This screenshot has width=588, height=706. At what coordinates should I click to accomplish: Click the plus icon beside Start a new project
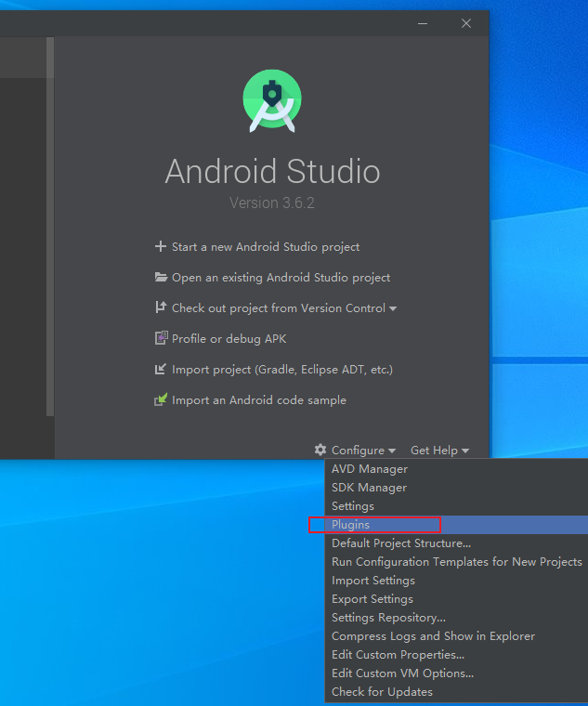pos(161,246)
